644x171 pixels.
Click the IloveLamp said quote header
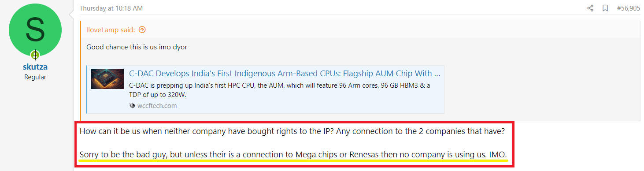click(111, 30)
